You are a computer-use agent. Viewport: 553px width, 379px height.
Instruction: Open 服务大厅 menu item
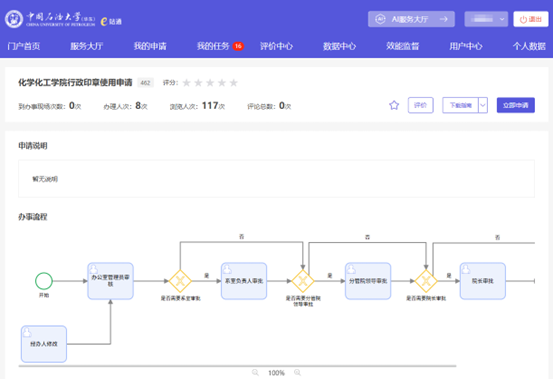86,46
